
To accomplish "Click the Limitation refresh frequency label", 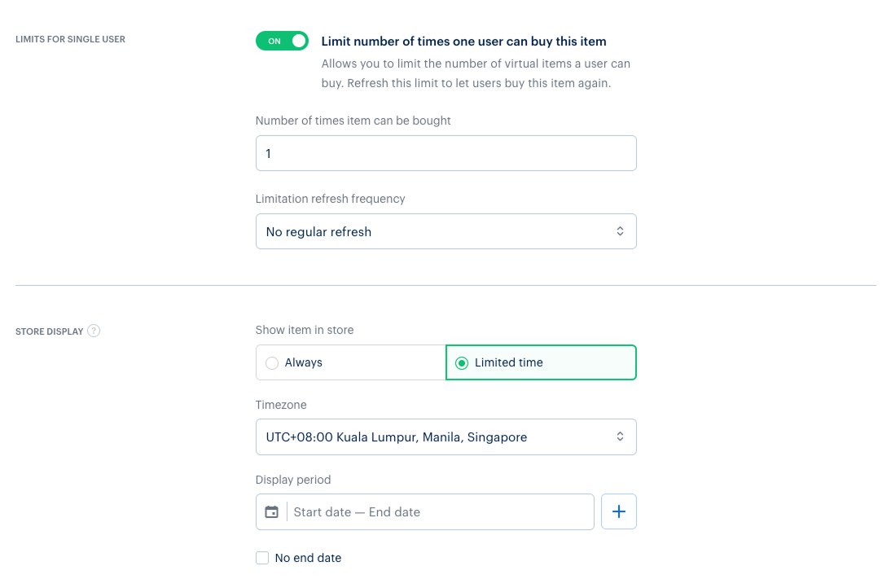I will coord(330,199).
